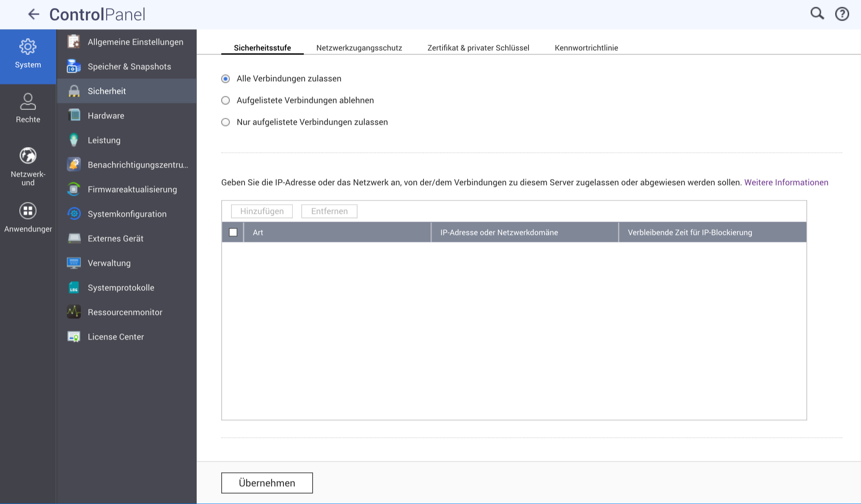Click the back arrow icon
Viewport: 861px width, 504px height.
coord(33,14)
